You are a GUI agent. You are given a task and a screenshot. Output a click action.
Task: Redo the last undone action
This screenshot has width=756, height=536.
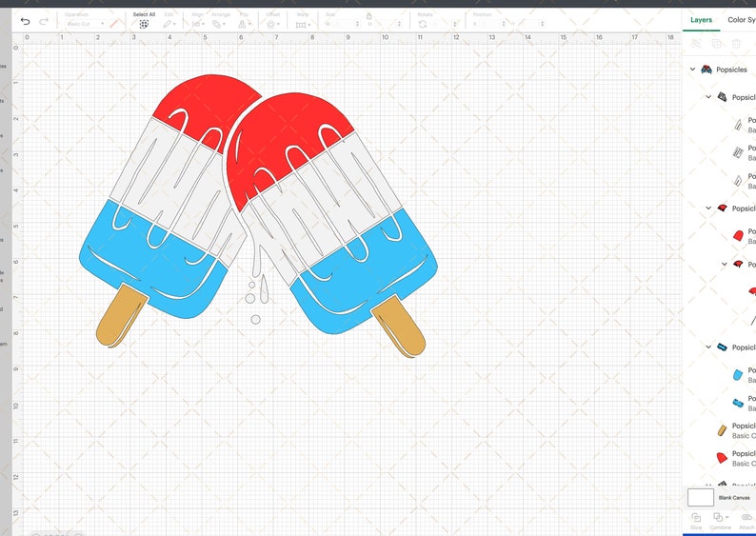(44, 21)
